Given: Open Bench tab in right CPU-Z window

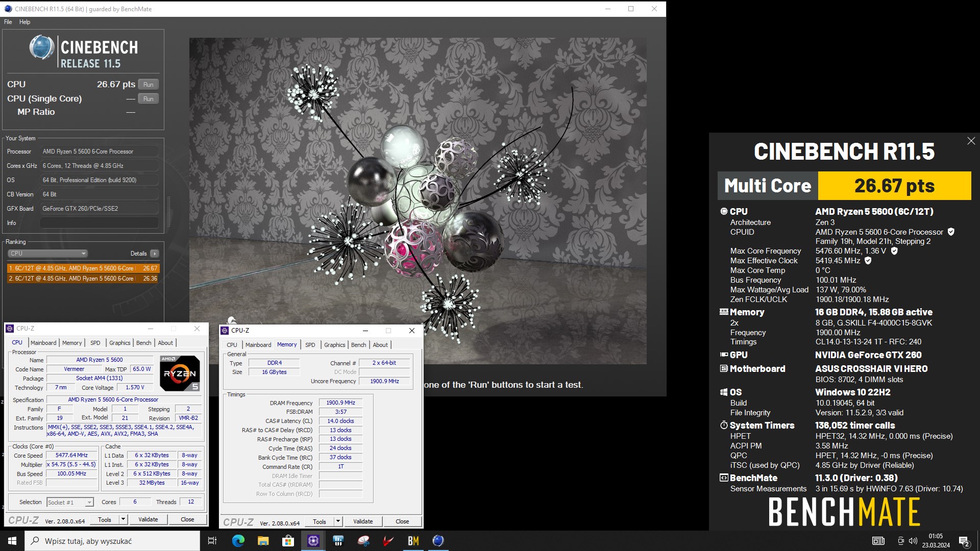Looking at the screenshot, I should (x=359, y=345).
